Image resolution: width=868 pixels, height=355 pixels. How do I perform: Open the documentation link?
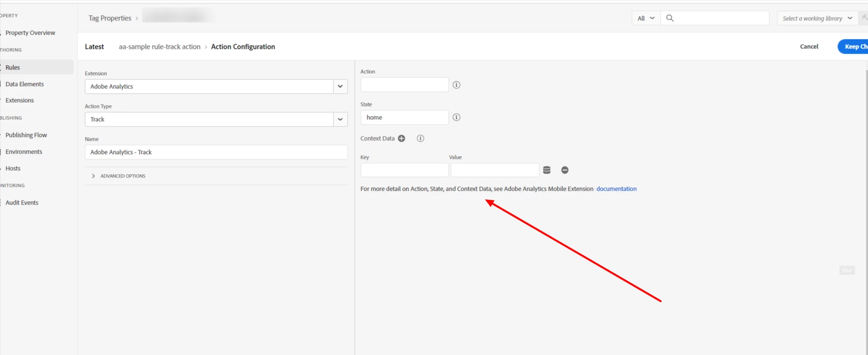tap(616, 189)
